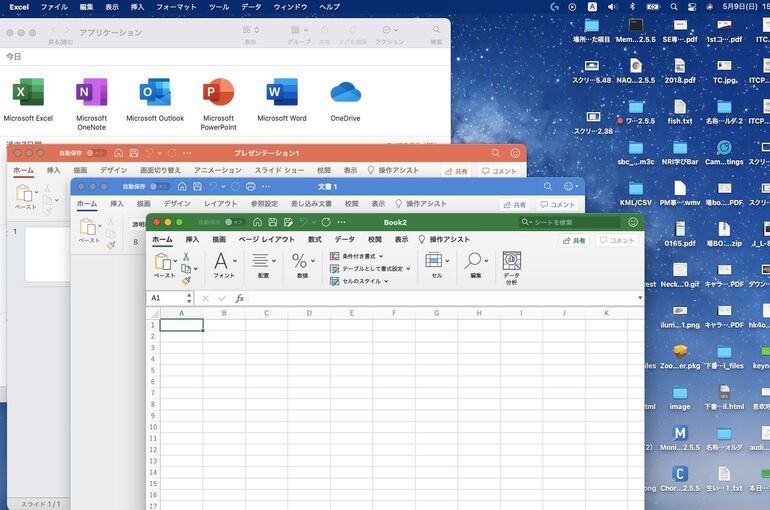This screenshot has width=770, height=510.
Task: Toggle Word AutoSave switch
Action: (x=159, y=187)
